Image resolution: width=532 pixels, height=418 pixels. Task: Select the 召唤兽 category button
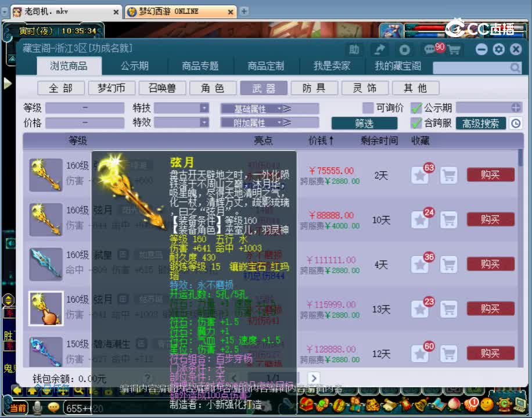pos(162,88)
